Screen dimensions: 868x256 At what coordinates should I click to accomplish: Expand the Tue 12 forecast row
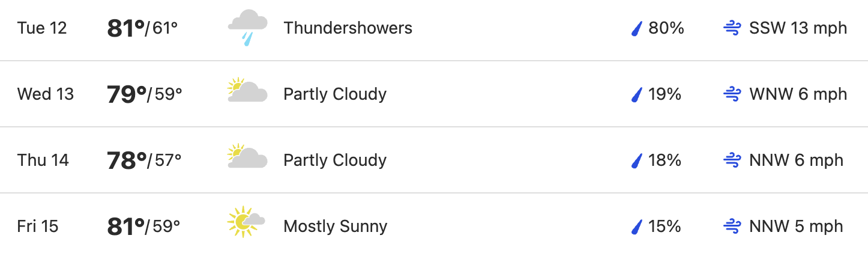point(434,29)
